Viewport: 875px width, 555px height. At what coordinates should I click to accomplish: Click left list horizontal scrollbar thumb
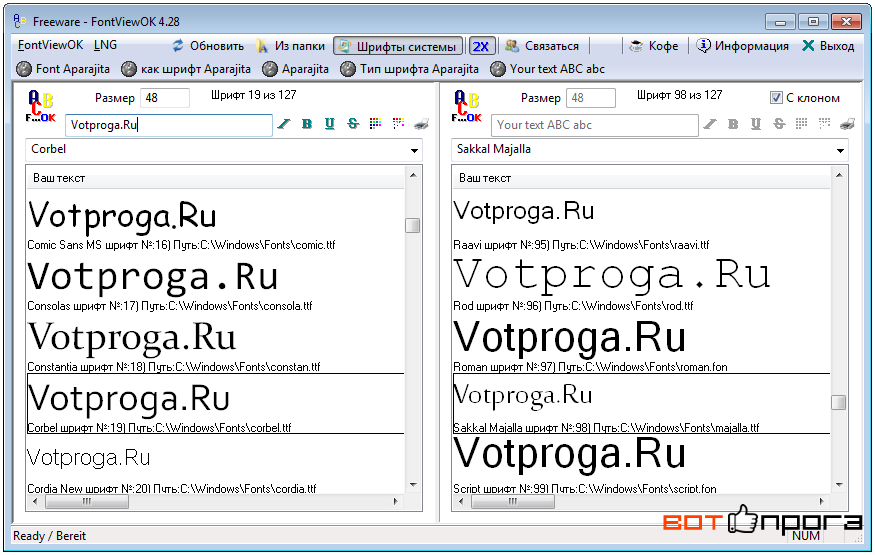point(86,501)
